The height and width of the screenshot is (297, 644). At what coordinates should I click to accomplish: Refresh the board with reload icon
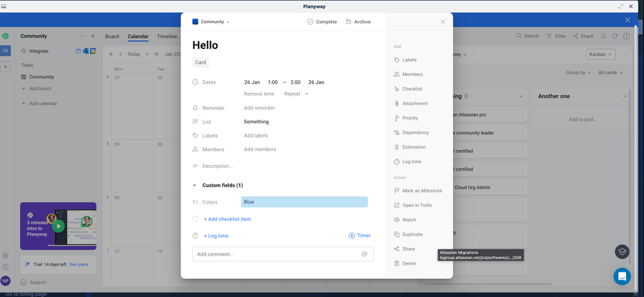click(x=615, y=36)
